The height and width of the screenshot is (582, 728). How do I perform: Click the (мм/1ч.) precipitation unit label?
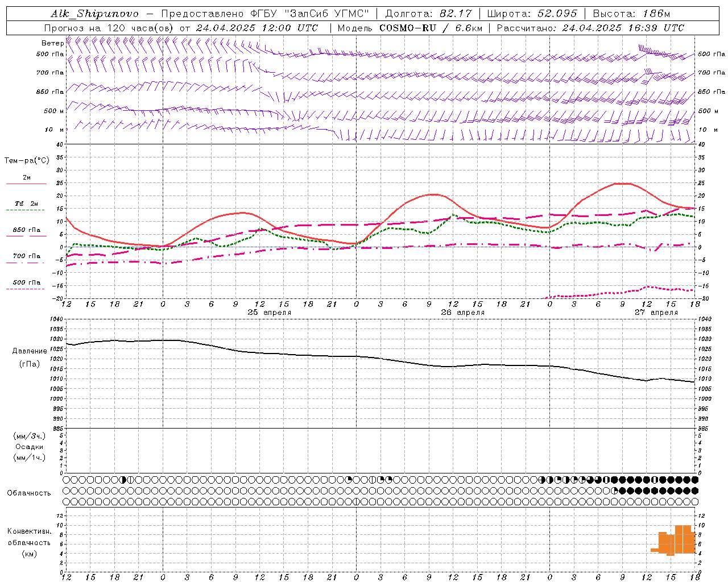pyautogui.click(x=30, y=458)
